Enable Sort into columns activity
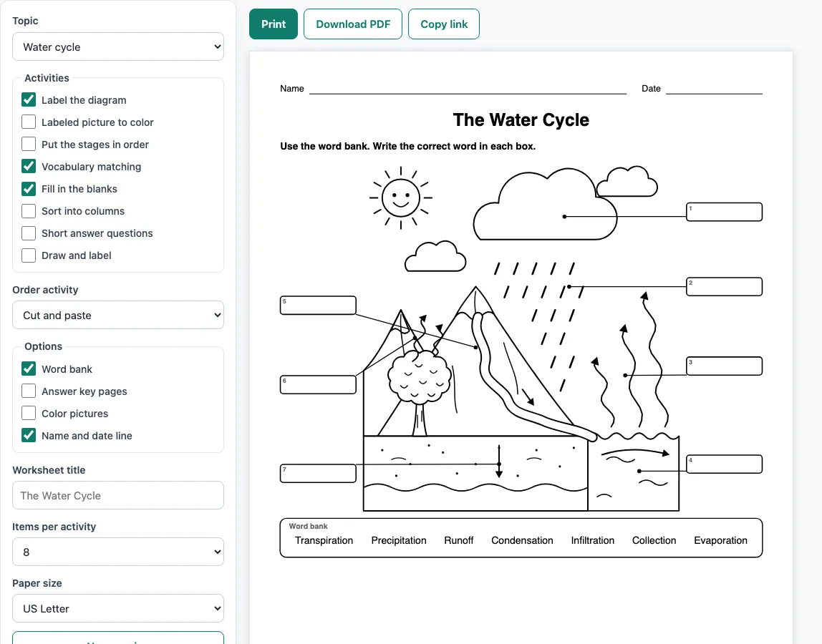The image size is (822, 644). [29, 210]
